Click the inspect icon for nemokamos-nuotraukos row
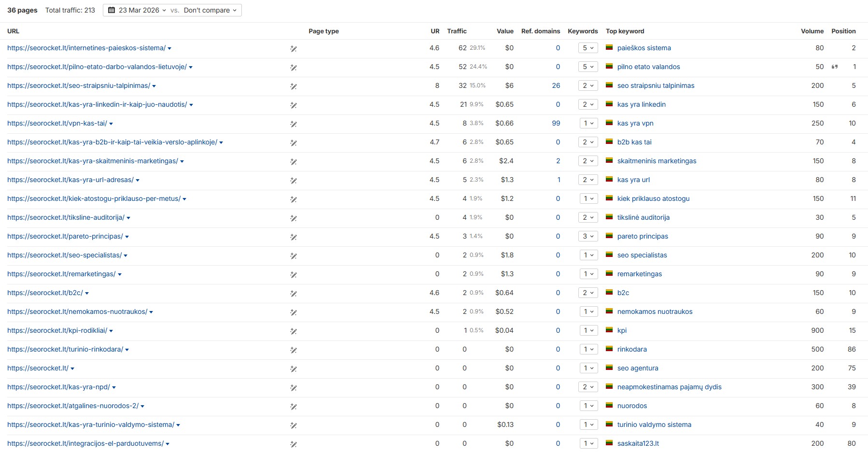Image resolution: width=868 pixels, height=453 pixels. click(x=293, y=312)
